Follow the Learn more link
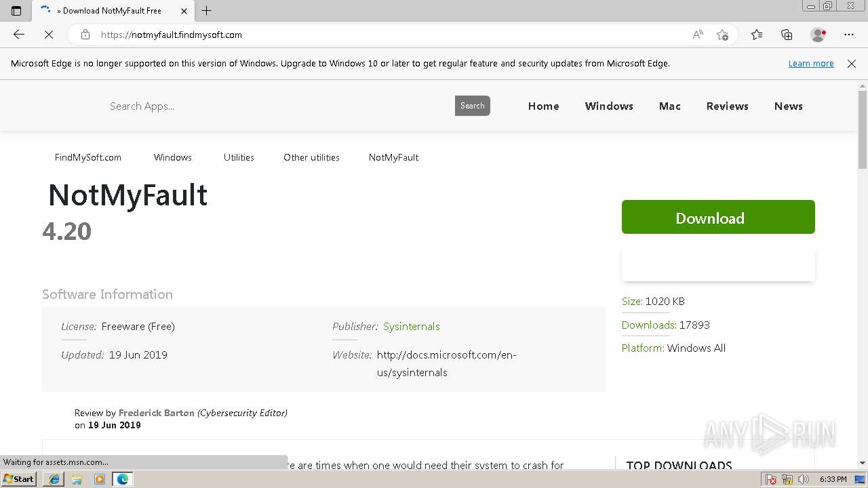Viewport: 868px width, 488px height. [811, 64]
